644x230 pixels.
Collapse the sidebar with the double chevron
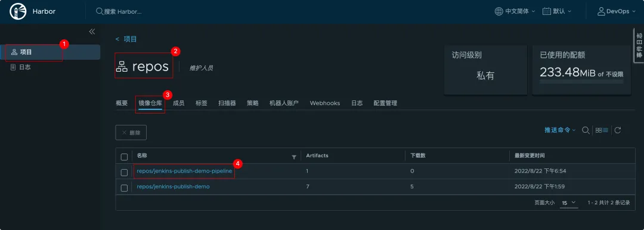[x=92, y=32]
